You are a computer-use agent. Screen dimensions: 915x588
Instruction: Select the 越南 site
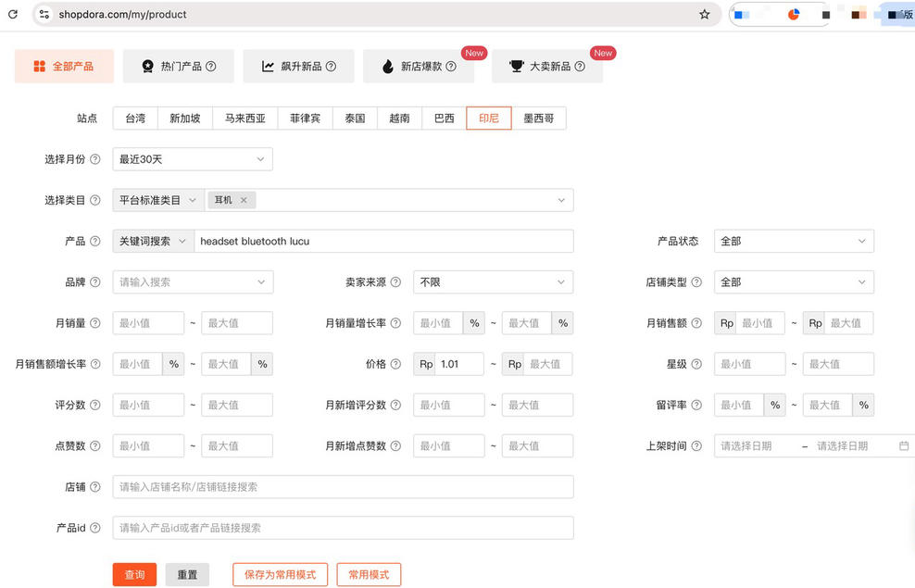(x=399, y=119)
